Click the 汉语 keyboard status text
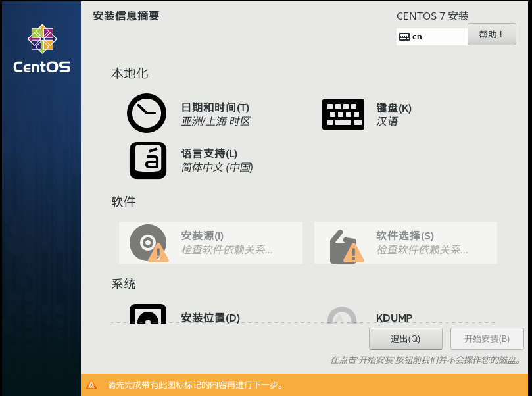The height and width of the screenshot is (396, 532). click(387, 122)
